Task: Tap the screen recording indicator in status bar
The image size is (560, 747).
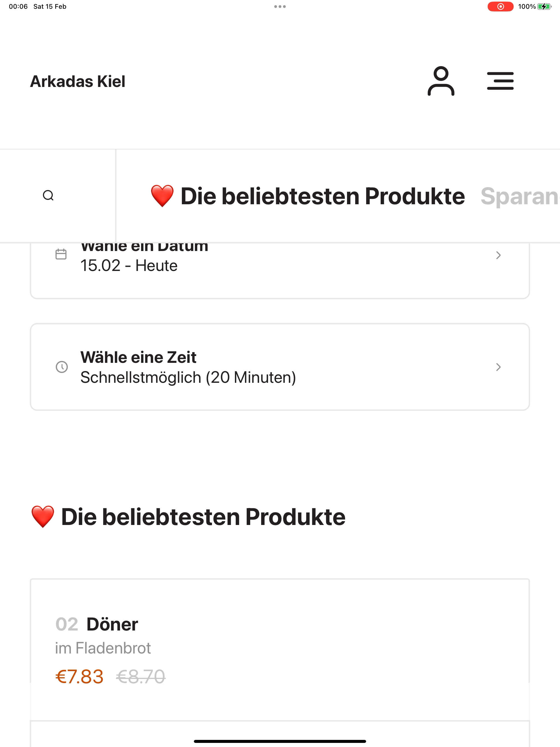Action: point(501,6)
